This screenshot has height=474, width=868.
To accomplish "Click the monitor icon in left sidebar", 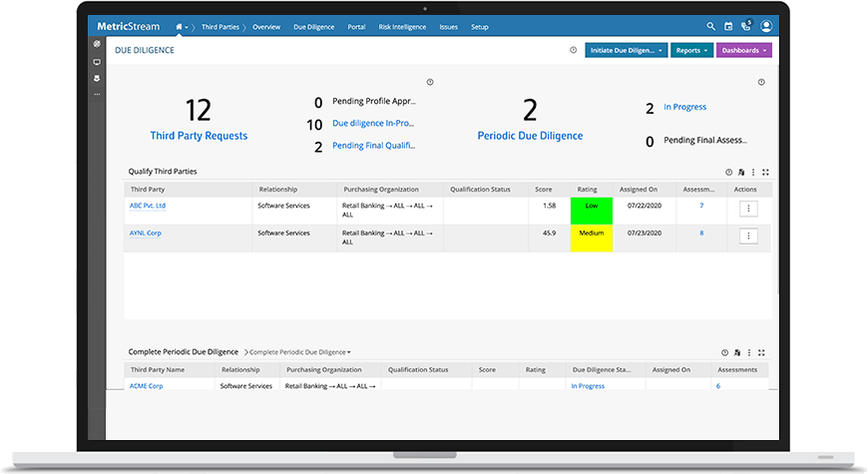I will (x=97, y=62).
